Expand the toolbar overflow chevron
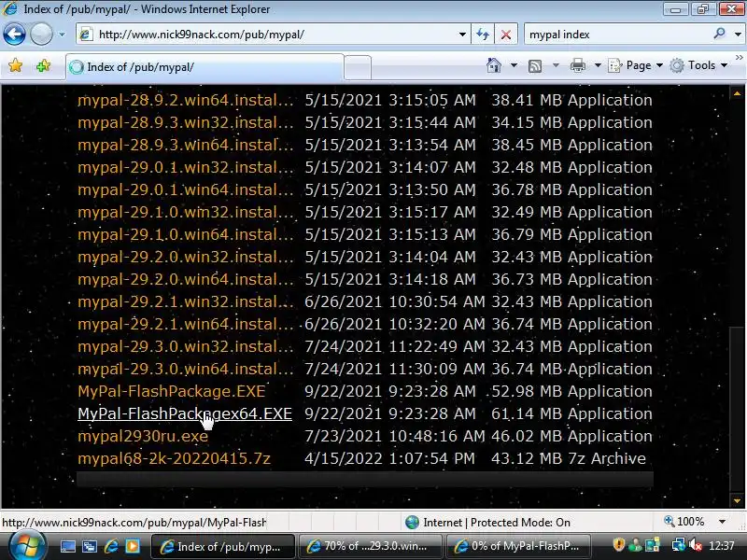The image size is (747, 560). 739,58
